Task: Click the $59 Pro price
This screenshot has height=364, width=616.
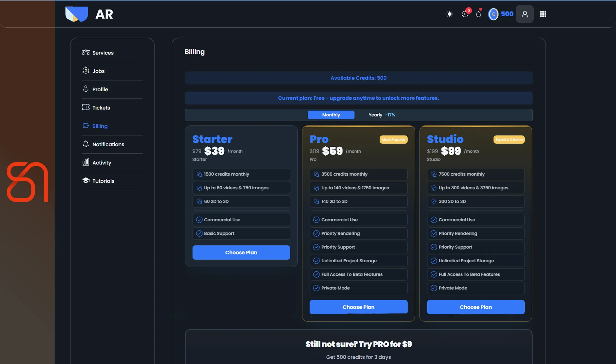Action: pyautogui.click(x=332, y=151)
